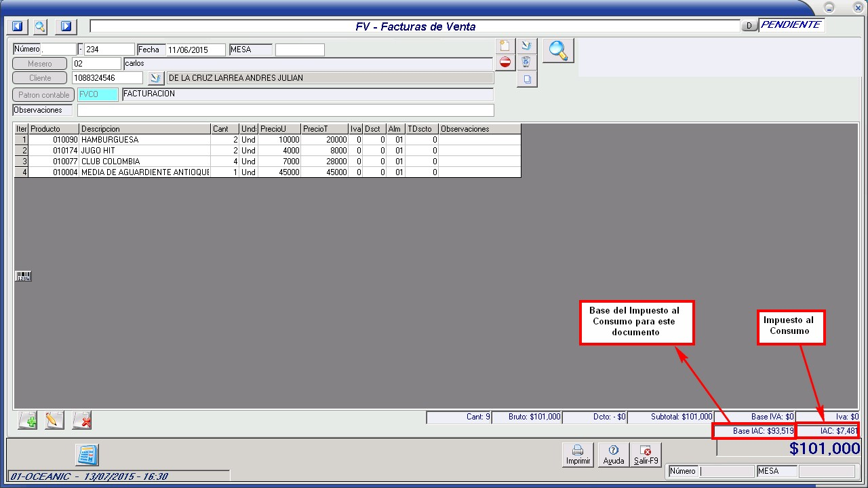
Task: Click the Observaciones text field
Action: coord(285,110)
